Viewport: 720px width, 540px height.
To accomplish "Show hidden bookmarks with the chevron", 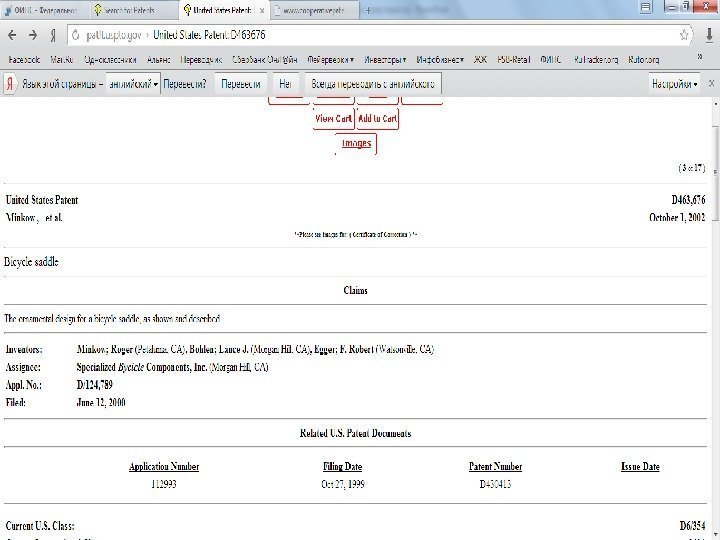I will pyautogui.click(x=700, y=56).
